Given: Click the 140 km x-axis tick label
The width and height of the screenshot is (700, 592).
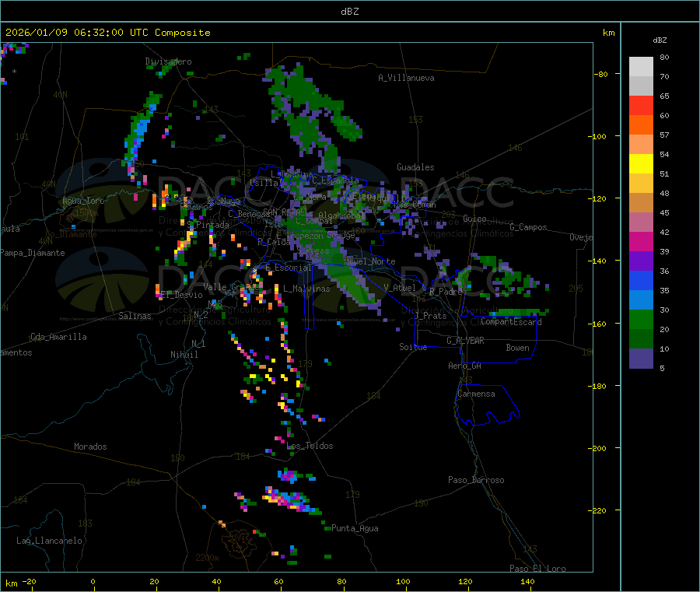Looking at the screenshot, I should coord(527,581).
